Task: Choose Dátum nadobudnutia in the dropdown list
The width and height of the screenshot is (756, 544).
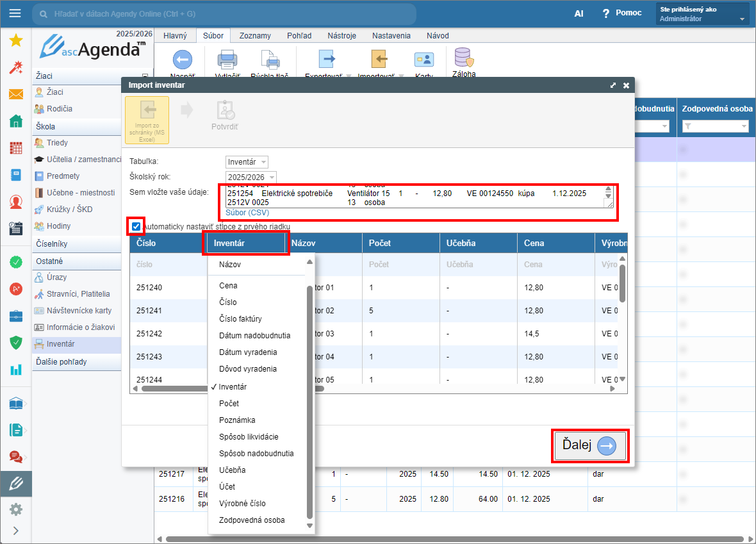Action: click(254, 336)
